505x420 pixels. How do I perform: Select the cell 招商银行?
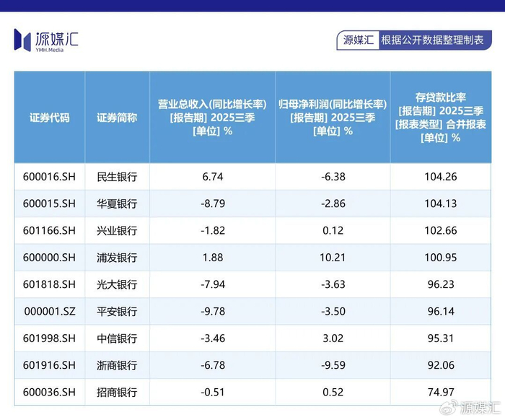[117, 393]
